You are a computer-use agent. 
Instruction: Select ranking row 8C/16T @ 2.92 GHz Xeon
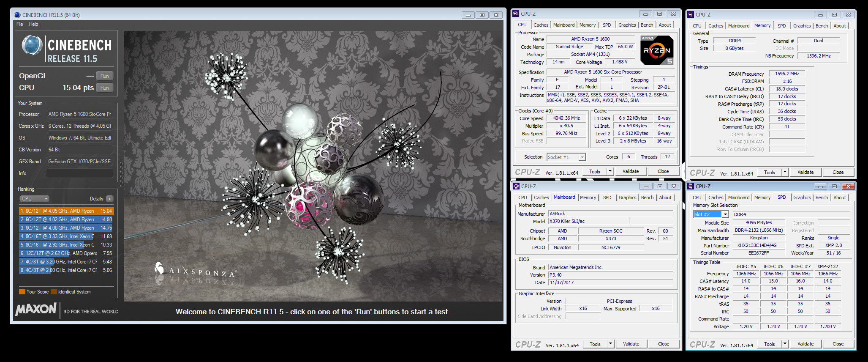point(66,244)
